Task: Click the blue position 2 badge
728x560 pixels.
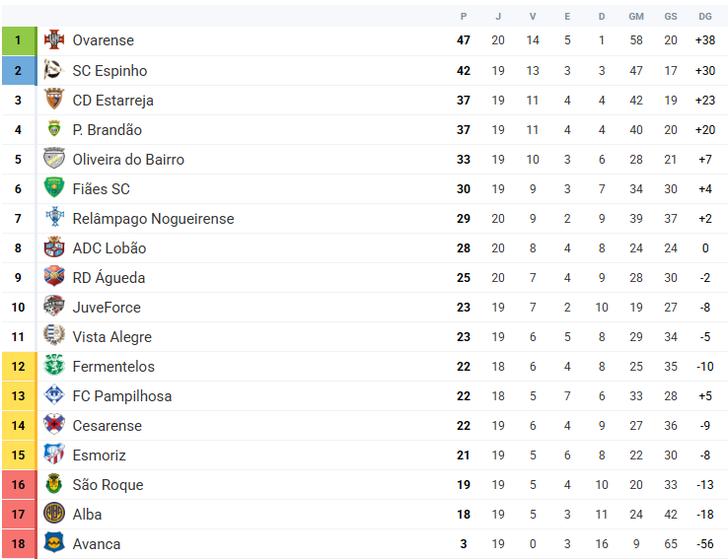Action: [18, 70]
